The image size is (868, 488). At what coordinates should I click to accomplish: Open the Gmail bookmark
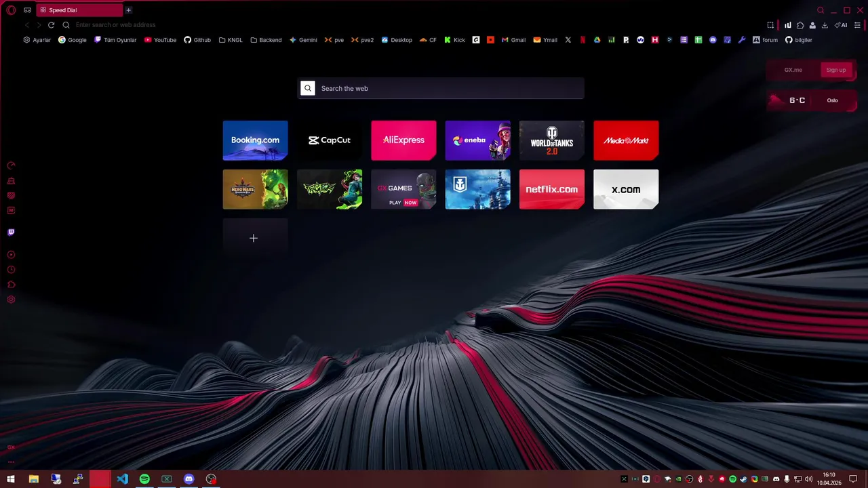coord(513,40)
